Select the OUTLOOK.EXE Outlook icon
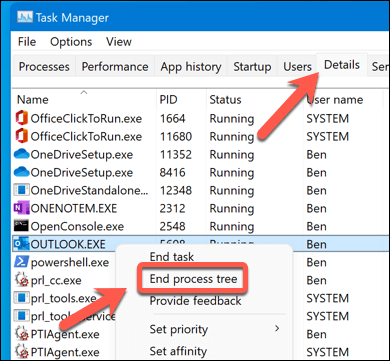Image resolution: width=390 pixels, height=361 pixels. [x=22, y=245]
